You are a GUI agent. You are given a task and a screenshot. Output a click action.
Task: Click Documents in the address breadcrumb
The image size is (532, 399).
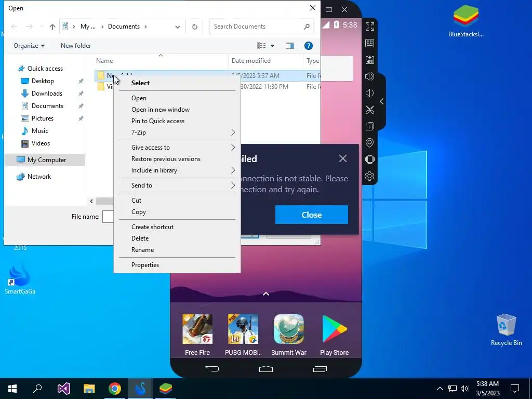click(124, 26)
